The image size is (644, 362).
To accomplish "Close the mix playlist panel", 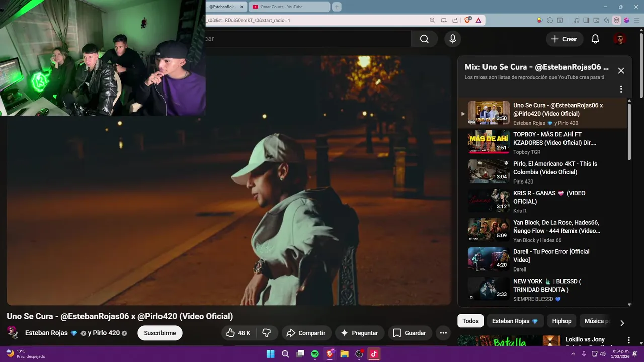I will [x=621, y=71].
